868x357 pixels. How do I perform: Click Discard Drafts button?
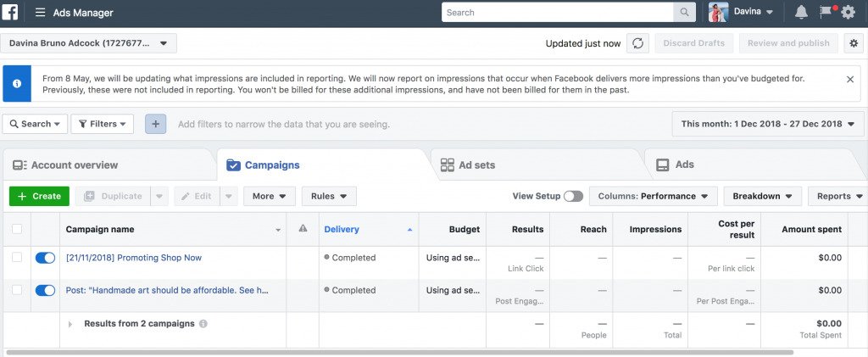tap(693, 43)
